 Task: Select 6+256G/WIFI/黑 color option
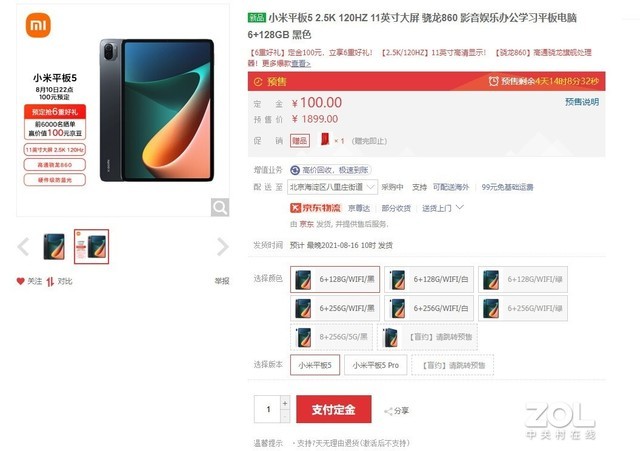335,308
